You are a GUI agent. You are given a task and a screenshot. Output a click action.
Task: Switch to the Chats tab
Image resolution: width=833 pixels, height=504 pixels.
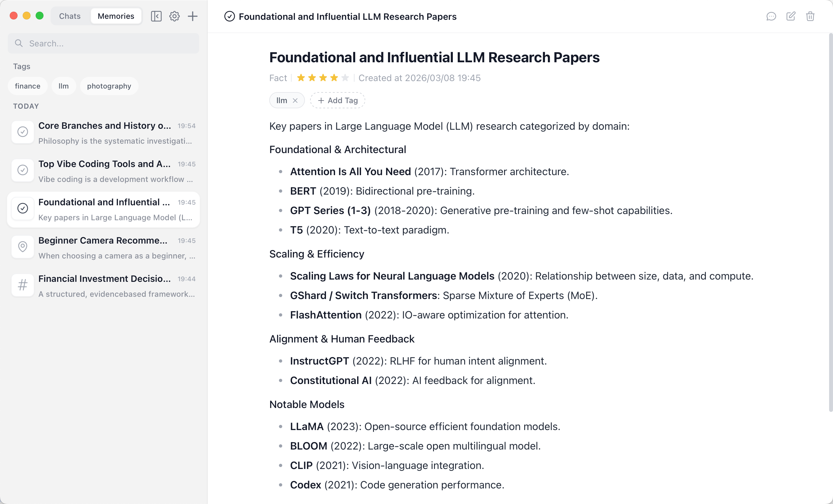[x=70, y=16]
